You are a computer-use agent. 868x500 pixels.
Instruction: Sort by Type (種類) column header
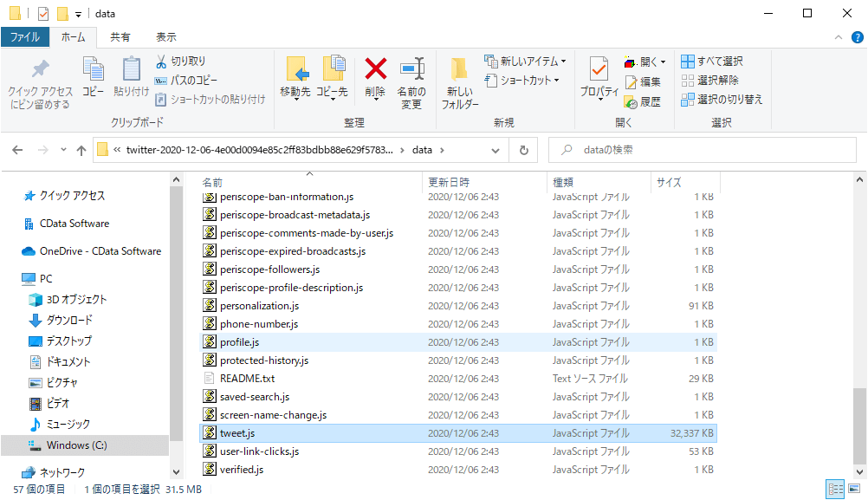point(599,182)
